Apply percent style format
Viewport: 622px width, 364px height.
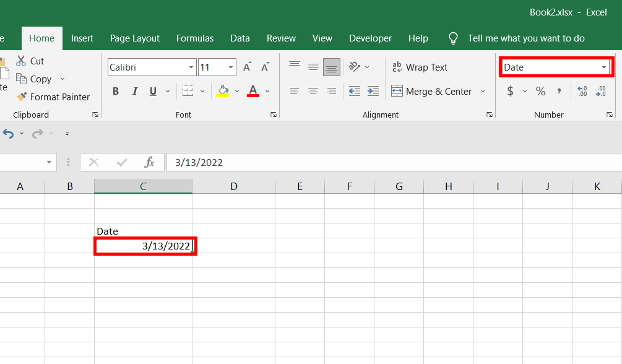pyautogui.click(x=540, y=91)
